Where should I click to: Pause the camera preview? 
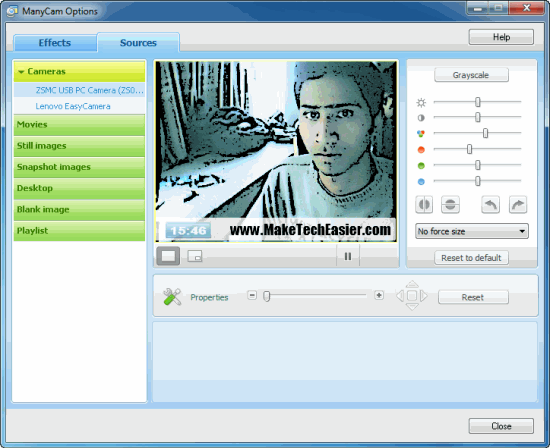[348, 256]
